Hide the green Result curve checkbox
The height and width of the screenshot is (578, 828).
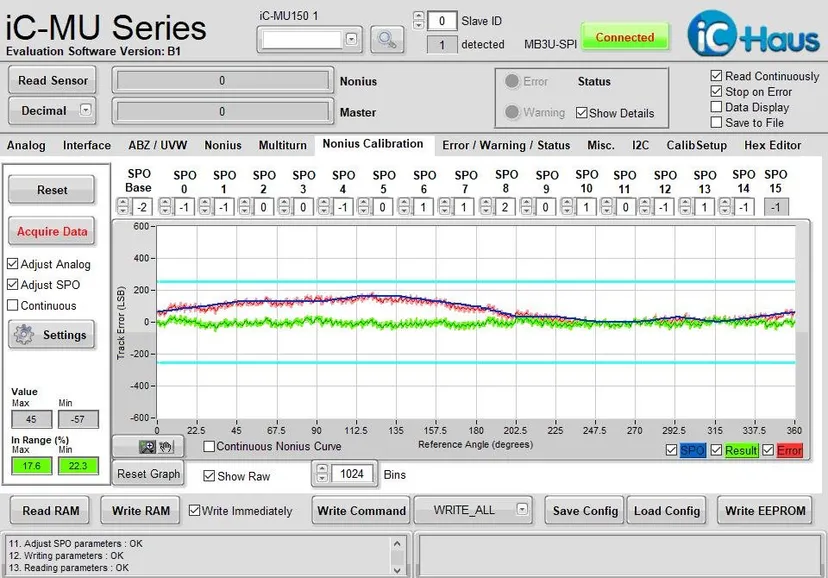point(717,450)
